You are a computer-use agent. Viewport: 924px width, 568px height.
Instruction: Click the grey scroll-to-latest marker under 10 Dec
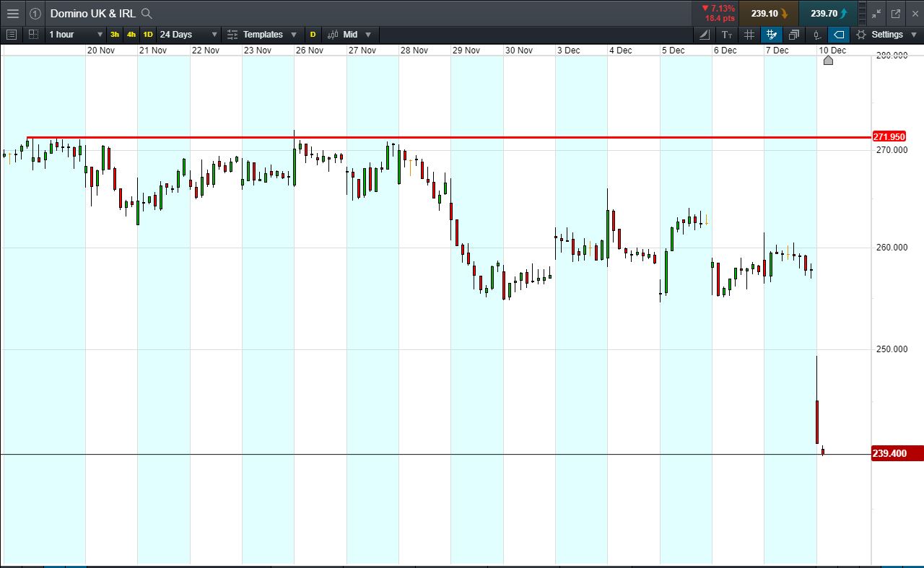828,60
